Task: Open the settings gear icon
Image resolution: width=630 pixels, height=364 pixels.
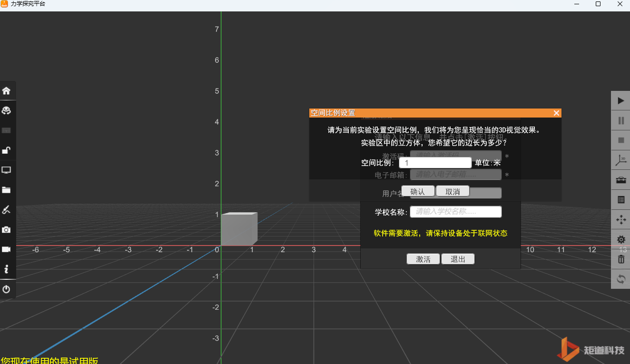Action: [x=620, y=239]
